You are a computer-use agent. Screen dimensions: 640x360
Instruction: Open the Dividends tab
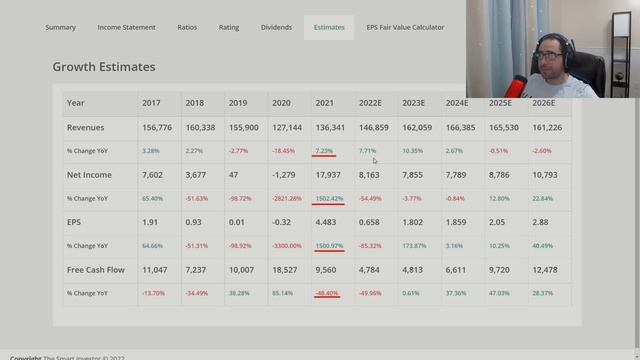(x=276, y=27)
